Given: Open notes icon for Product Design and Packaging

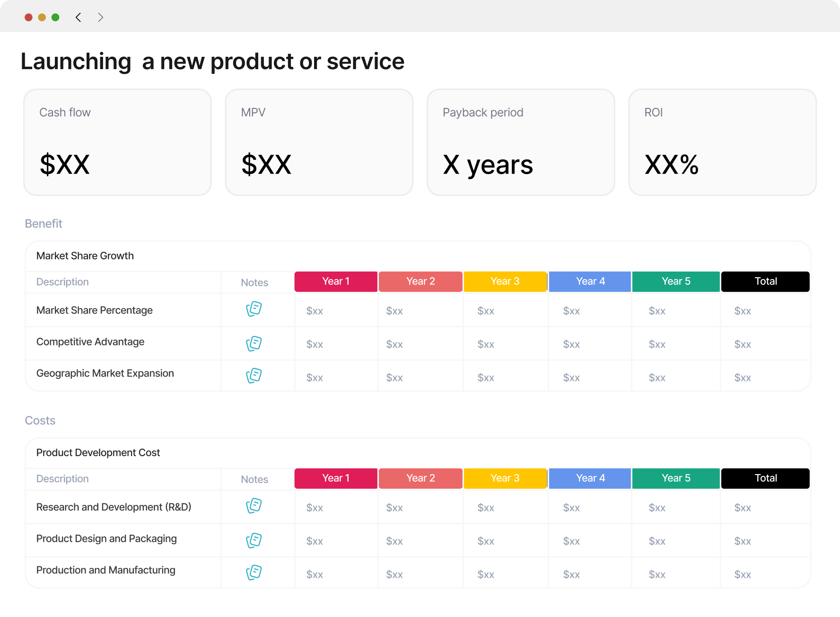Looking at the screenshot, I should [254, 540].
